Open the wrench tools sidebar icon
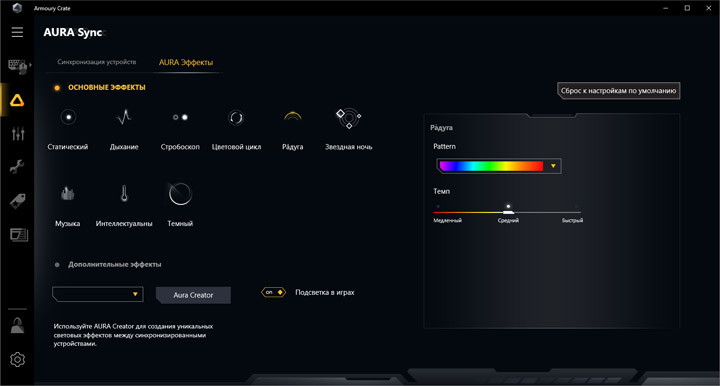This screenshot has height=386, width=720. 17,167
